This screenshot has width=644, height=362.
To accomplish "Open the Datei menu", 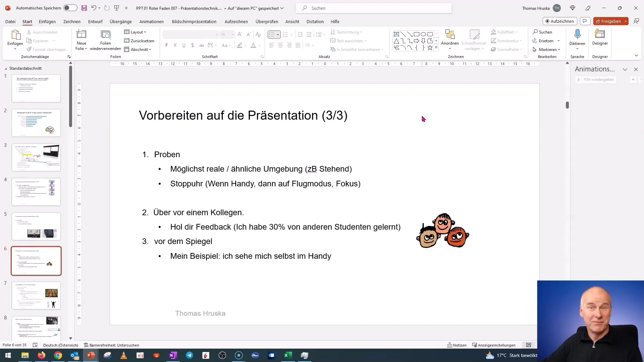I will tap(10, 21).
